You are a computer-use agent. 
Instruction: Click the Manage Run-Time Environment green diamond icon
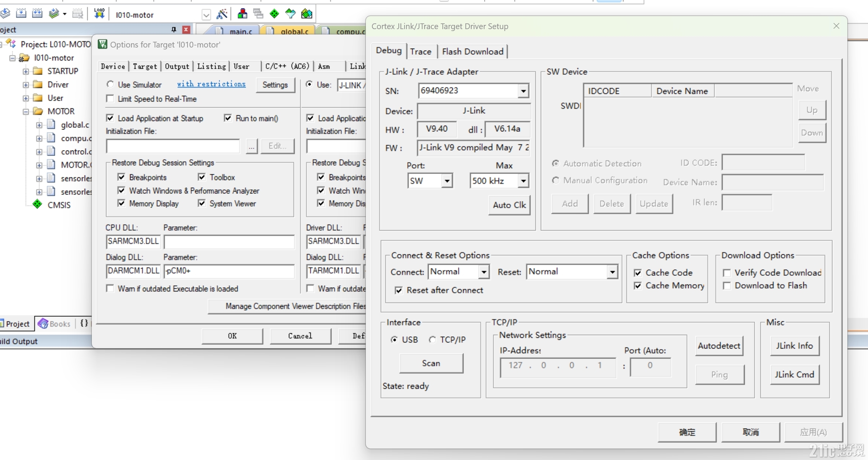[274, 14]
